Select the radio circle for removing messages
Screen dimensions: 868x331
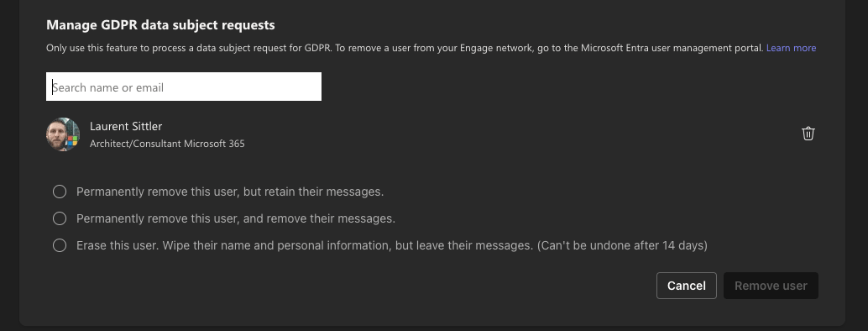(x=60, y=218)
